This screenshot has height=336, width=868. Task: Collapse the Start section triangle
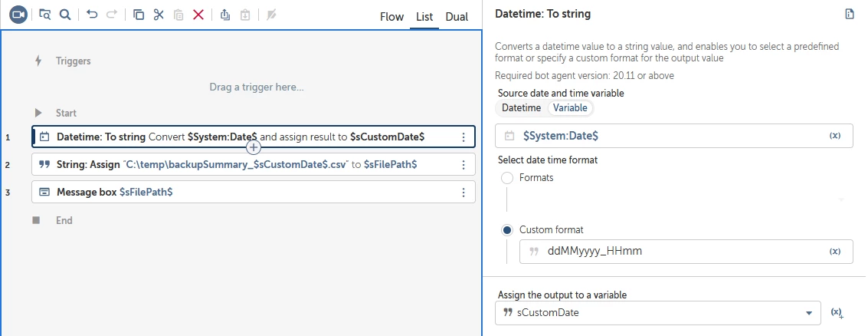click(38, 113)
